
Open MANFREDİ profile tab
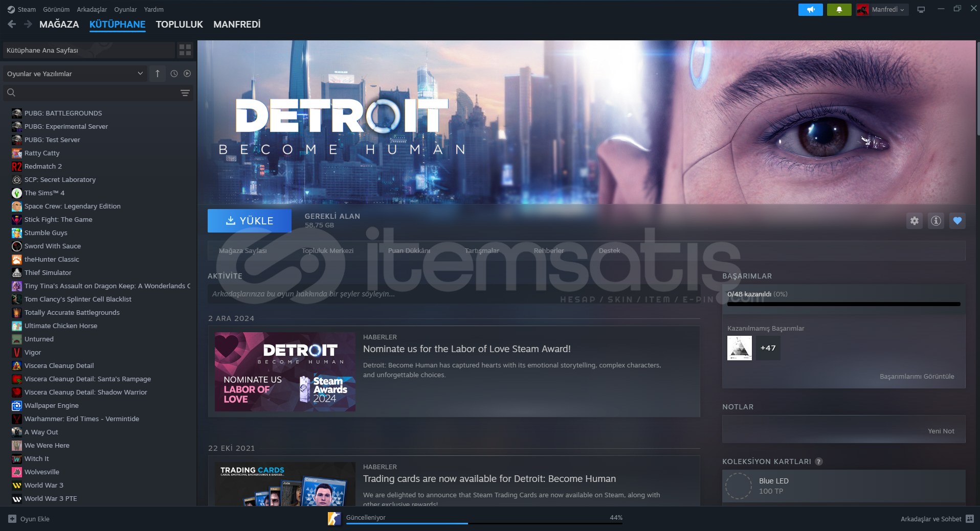point(237,25)
